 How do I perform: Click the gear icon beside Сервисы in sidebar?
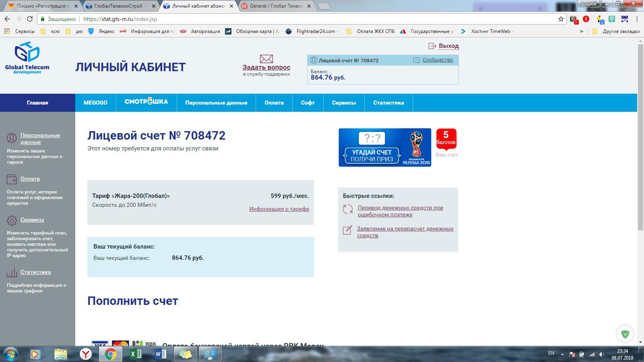pos(12,220)
